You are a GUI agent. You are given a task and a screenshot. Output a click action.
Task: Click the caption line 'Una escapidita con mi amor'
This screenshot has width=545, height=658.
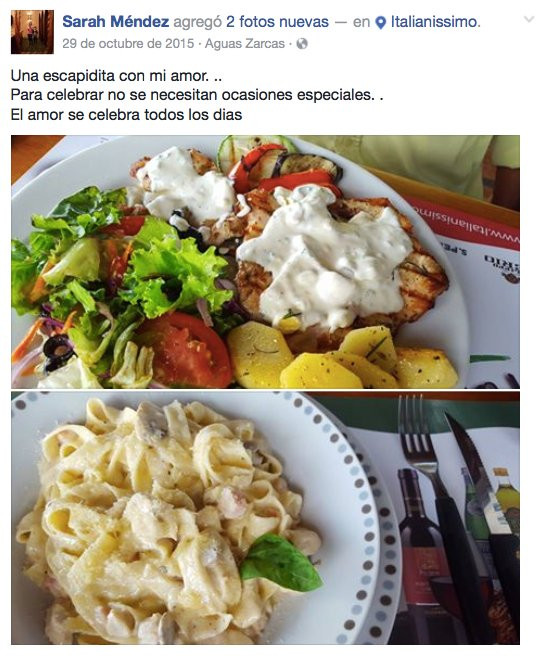tap(116, 76)
